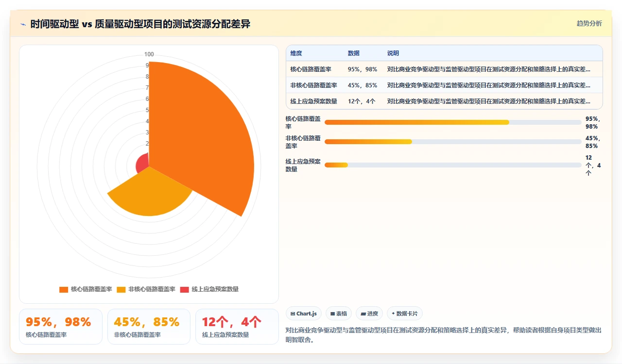Image resolution: width=622 pixels, height=364 pixels.
Task: Select the Chart.js tag
Action: (x=304, y=314)
